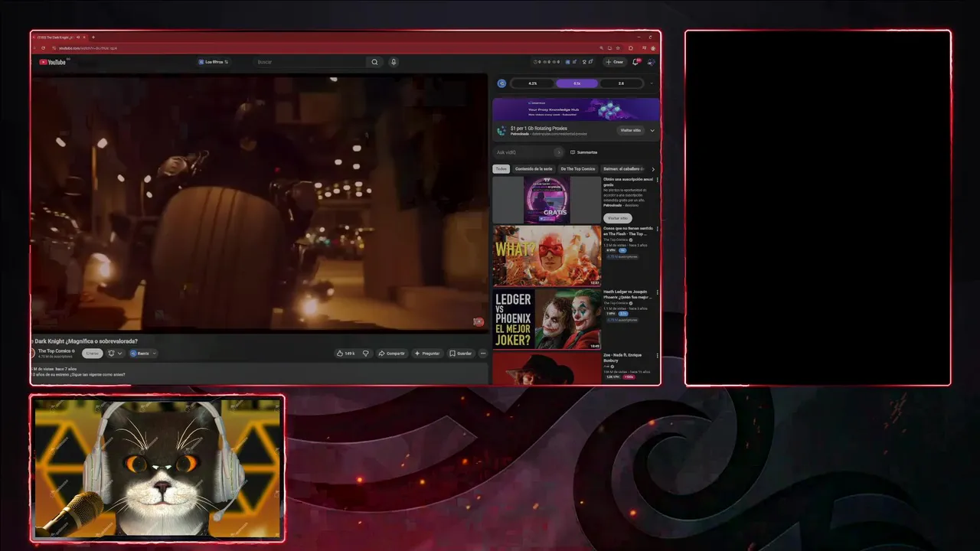
Task: Send the Ask vidIQ question arrow
Action: coord(559,152)
